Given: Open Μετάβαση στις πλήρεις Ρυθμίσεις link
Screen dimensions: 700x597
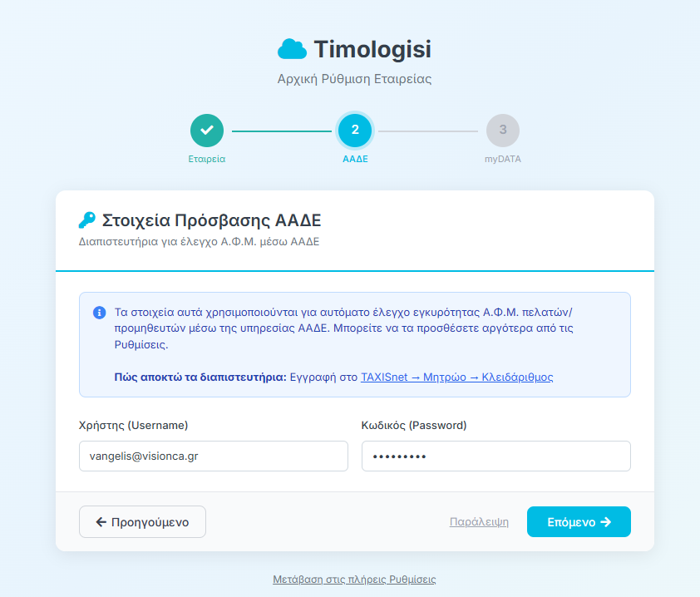Looking at the screenshot, I should (354, 580).
